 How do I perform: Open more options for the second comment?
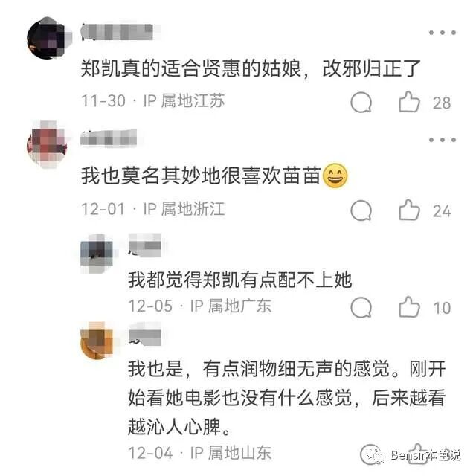click(443, 140)
